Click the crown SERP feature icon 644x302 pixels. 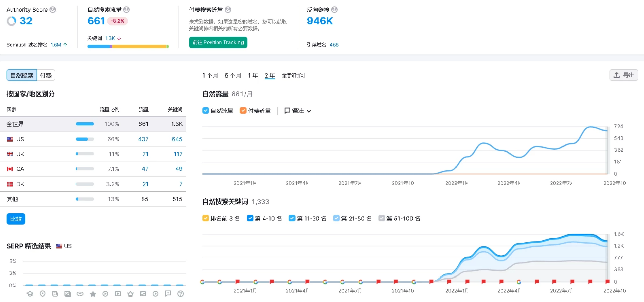130,294
